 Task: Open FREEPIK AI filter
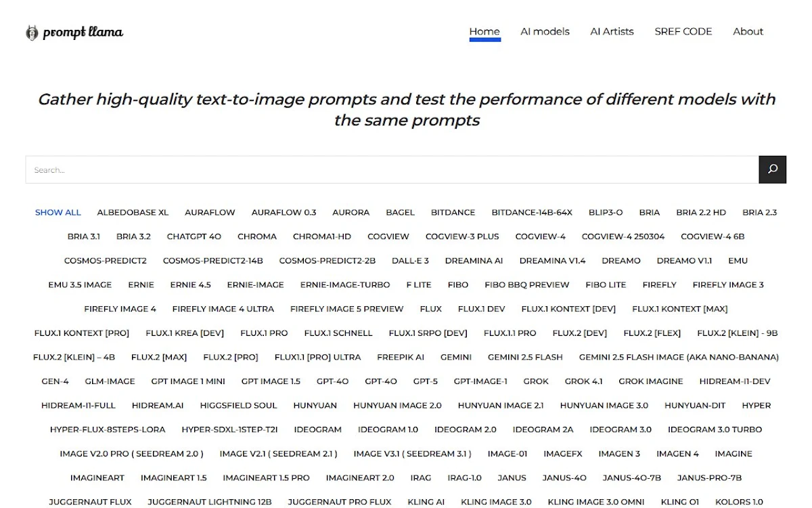401,357
